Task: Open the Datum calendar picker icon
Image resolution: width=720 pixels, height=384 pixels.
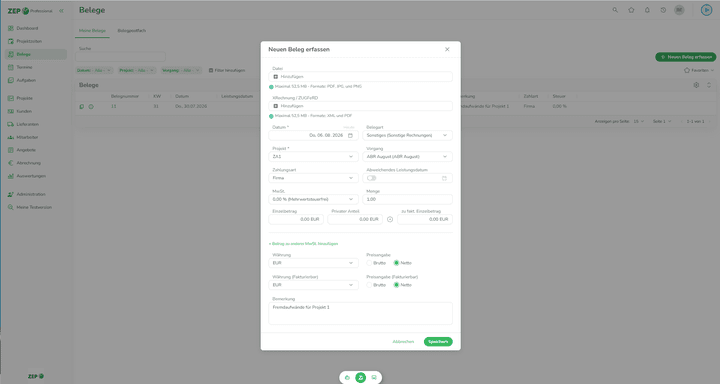Action: coord(350,136)
